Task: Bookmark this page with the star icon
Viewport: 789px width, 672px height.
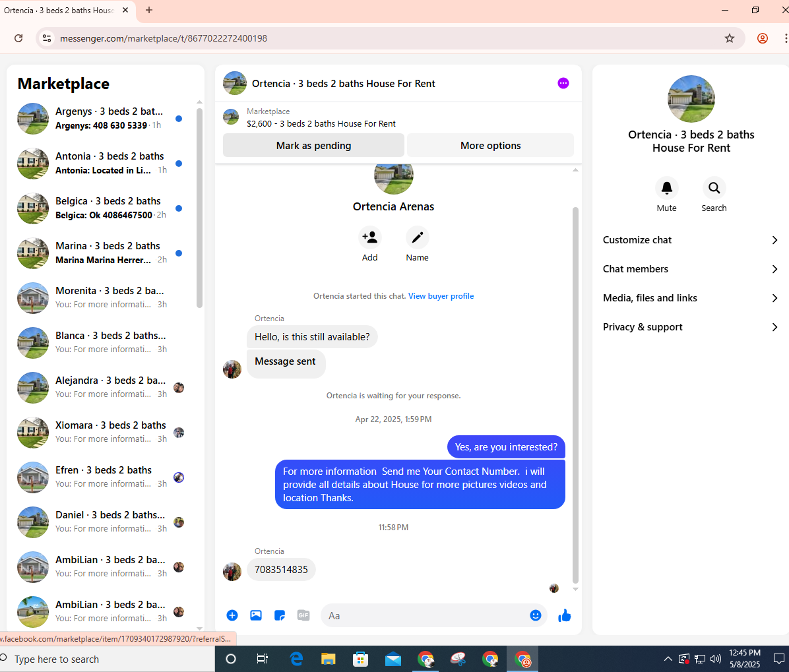Action: click(730, 38)
